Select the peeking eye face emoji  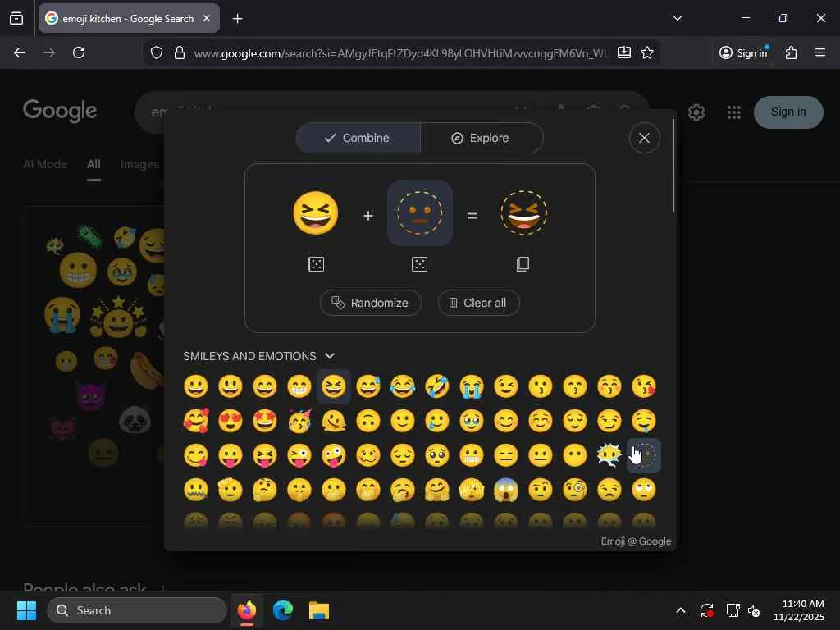tap(472, 490)
